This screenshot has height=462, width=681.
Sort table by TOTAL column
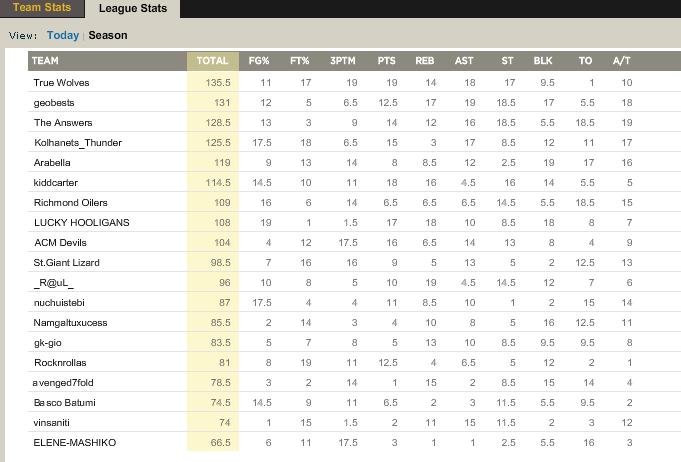click(212, 61)
